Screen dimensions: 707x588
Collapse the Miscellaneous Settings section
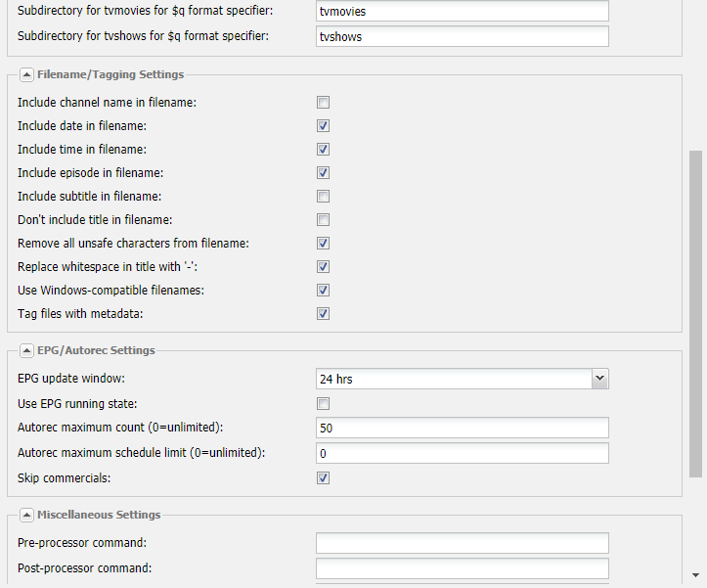point(26,515)
